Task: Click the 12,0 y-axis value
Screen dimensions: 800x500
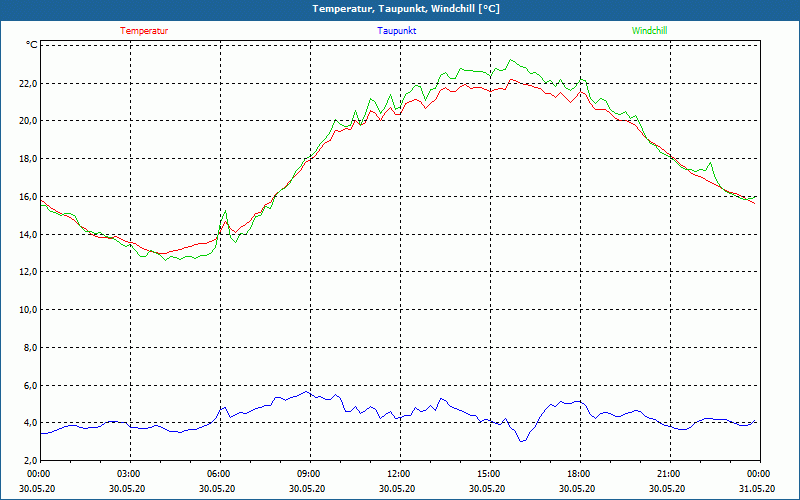Action: coord(28,272)
